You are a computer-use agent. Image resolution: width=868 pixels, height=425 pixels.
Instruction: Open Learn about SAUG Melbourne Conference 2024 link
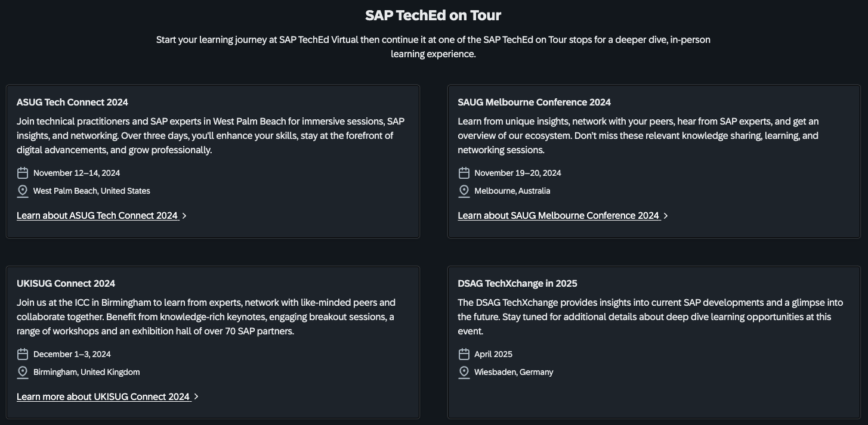point(558,215)
